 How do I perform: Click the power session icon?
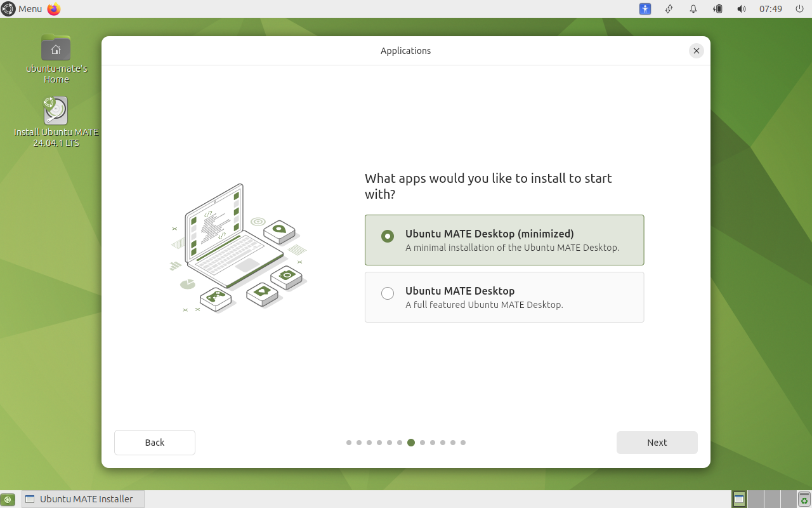[x=799, y=9]
